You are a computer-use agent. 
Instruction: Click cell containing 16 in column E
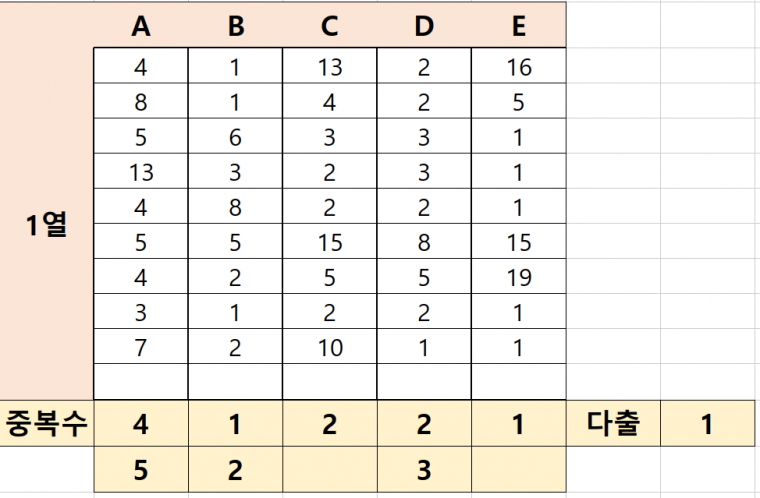519,65
